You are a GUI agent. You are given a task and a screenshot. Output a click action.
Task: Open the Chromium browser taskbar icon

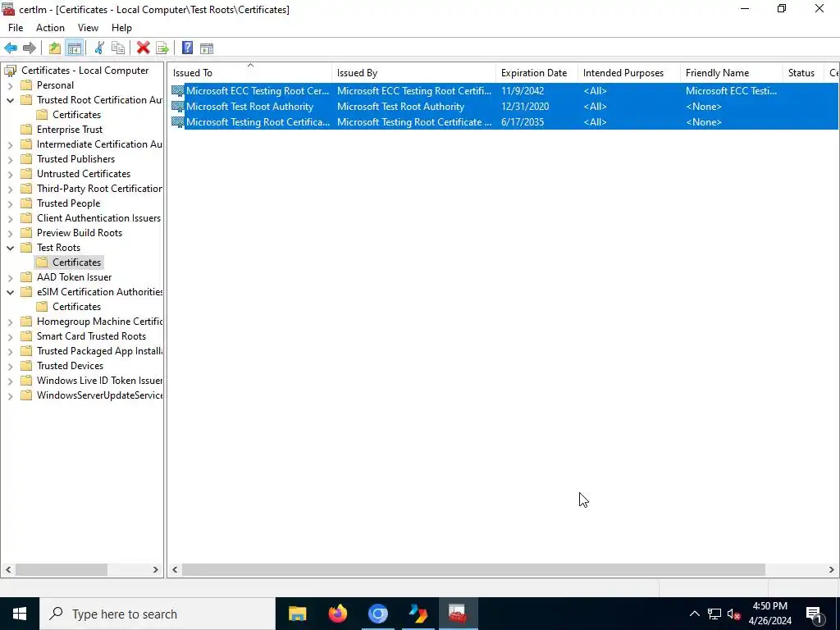point(377,614)
